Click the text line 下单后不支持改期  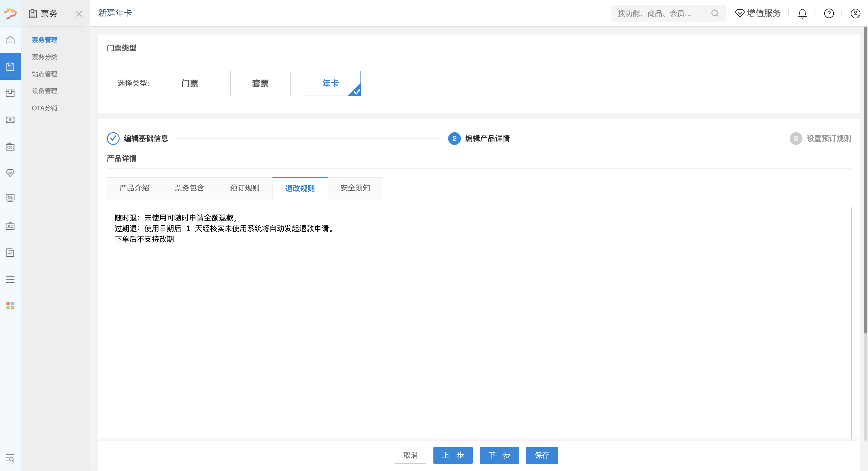144,239
